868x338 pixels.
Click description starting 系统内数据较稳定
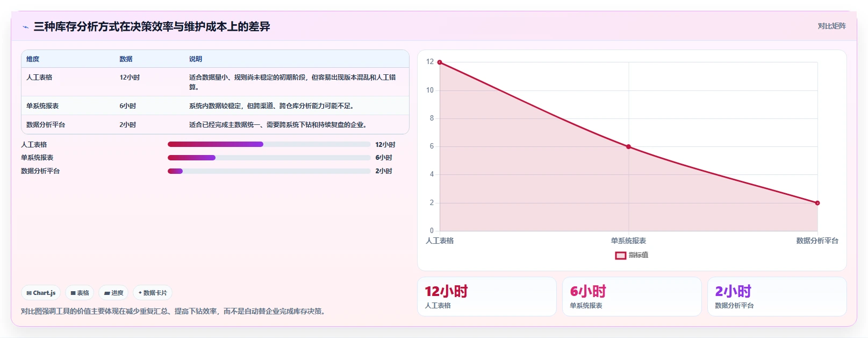[271, 106]
